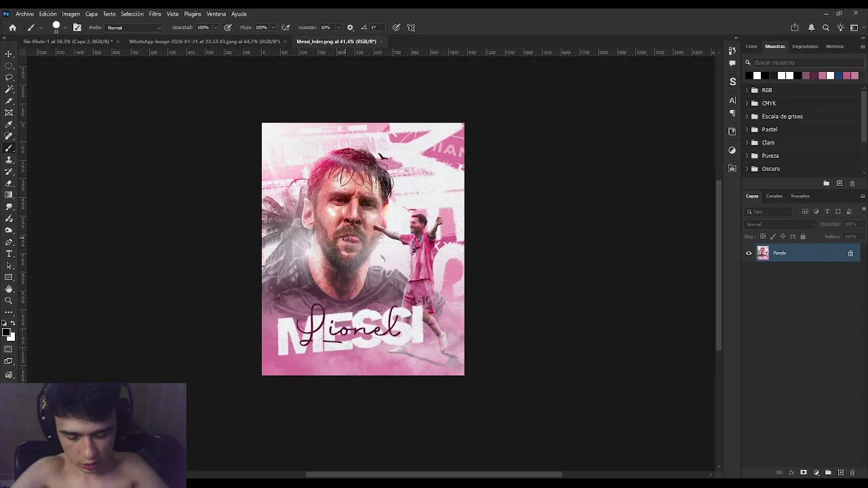Viewport: 868px width, 488px height.
Task: Open the brush settings panel icon
Action: (x=77, y=28)
